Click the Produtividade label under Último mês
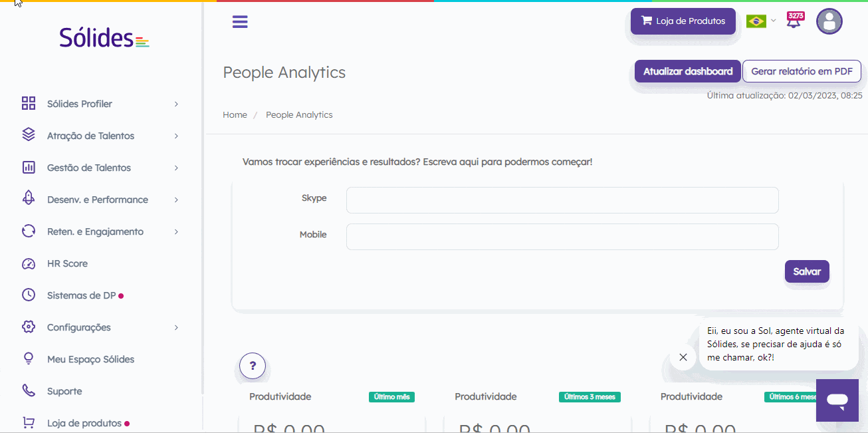Viewport: 868px width, 433px height. pyautogui.click(x=280, y=396)
